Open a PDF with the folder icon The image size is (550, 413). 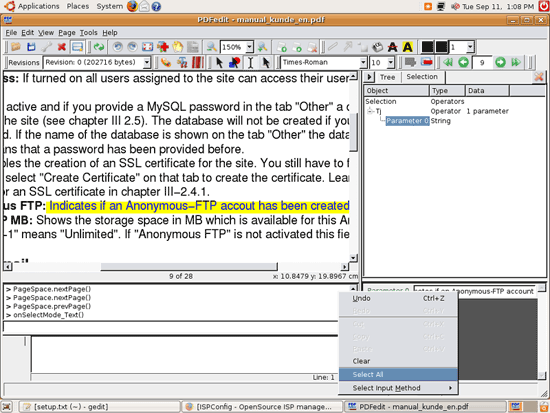pos(15,47)
